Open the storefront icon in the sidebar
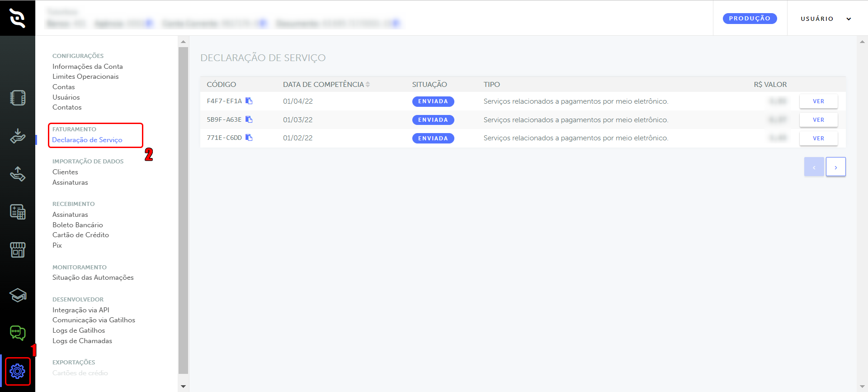The width and height of the screenshot is (868, 392). 18,250
